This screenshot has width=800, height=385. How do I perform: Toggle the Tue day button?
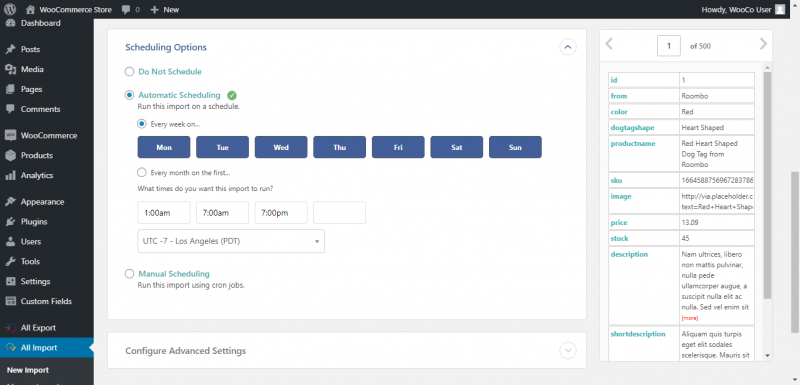click(x=222, y=147)
